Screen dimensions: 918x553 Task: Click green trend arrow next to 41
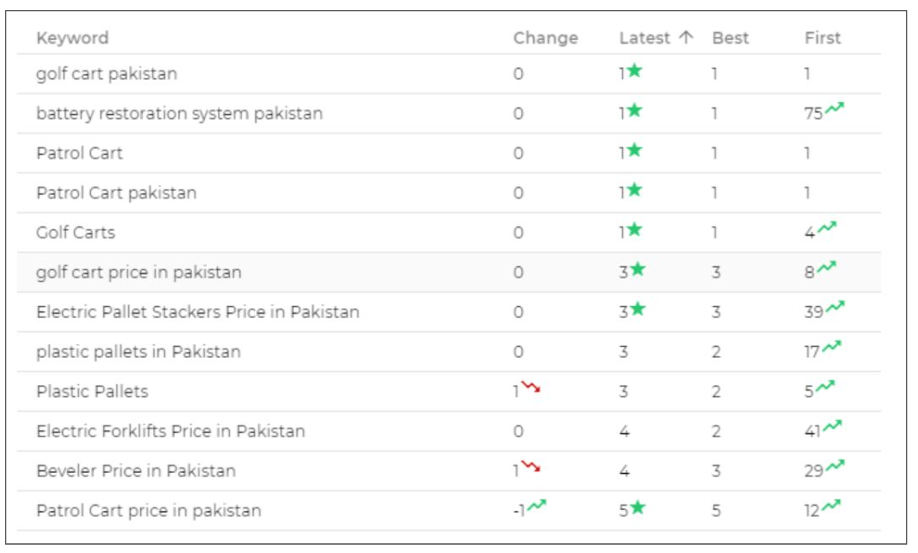(x=832, y=428)
